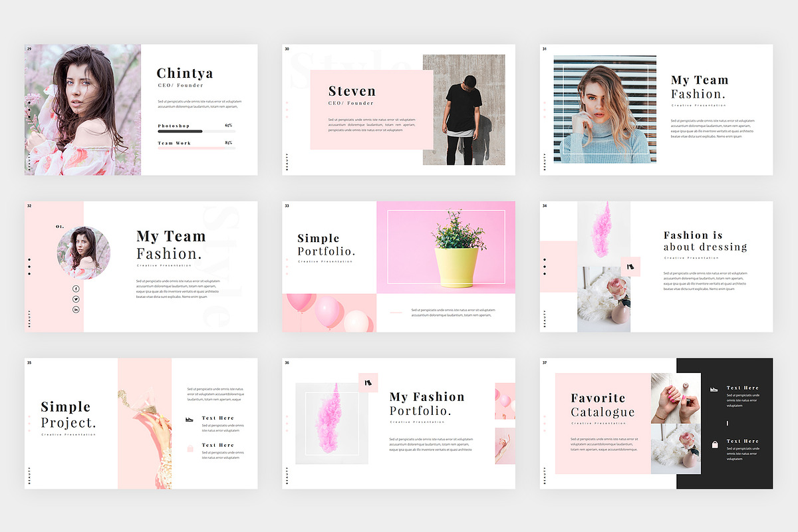
Task: Click 'My Team Fashion.' title on slide 31
Action: click(700, 87)
